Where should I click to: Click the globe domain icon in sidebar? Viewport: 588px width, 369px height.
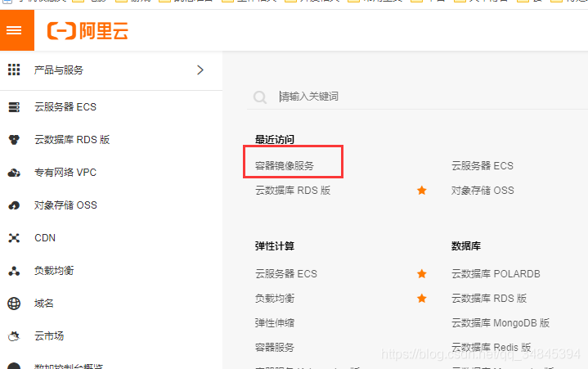pos(14,304)
